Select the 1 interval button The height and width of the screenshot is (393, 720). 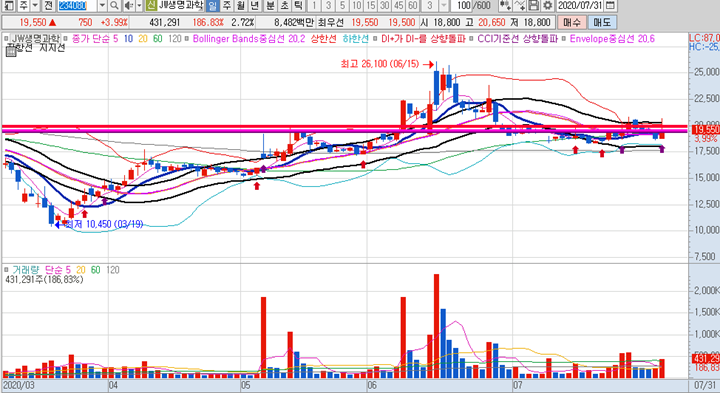314,6
